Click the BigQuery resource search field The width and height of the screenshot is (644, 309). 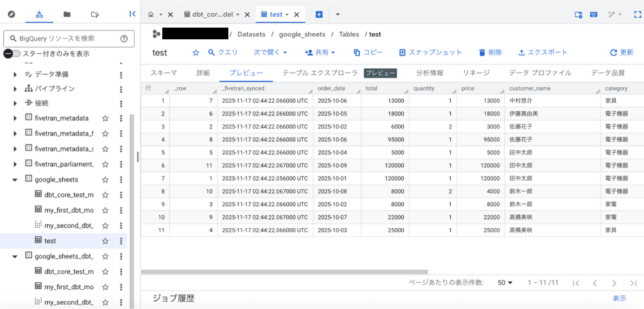(x=63, y=39)
